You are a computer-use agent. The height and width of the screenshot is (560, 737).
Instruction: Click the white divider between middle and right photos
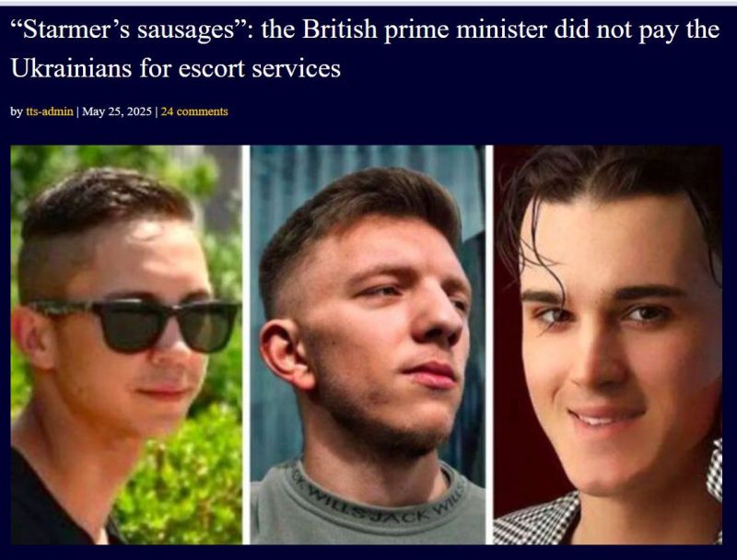489,344
